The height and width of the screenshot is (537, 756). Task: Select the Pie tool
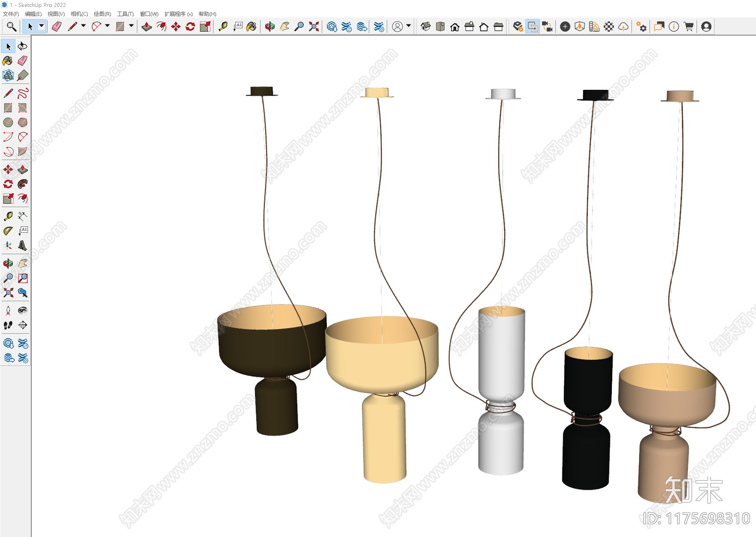coord(23,152)
